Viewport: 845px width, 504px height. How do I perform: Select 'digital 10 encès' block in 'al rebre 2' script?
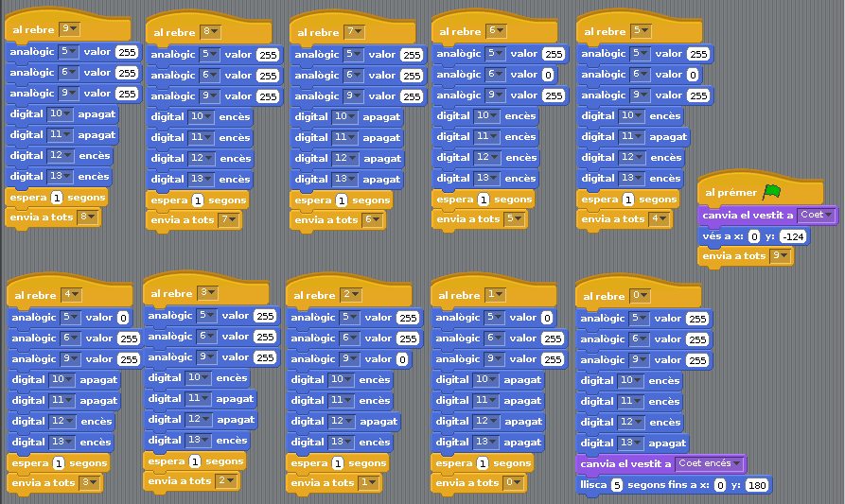[x=340, y=379]
